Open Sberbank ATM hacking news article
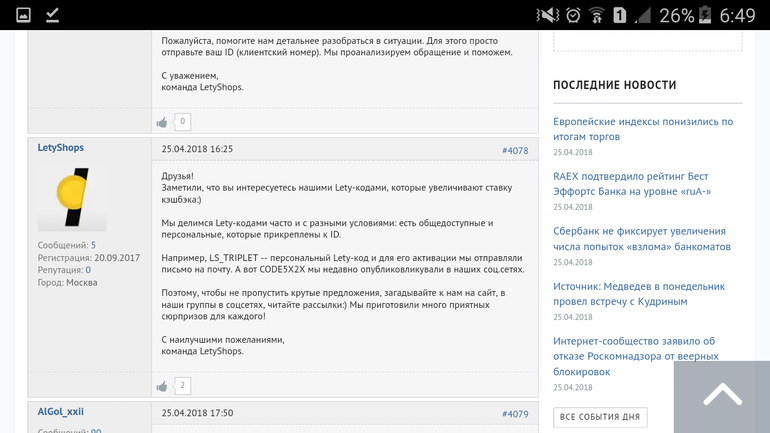 [x=641, y=239]
